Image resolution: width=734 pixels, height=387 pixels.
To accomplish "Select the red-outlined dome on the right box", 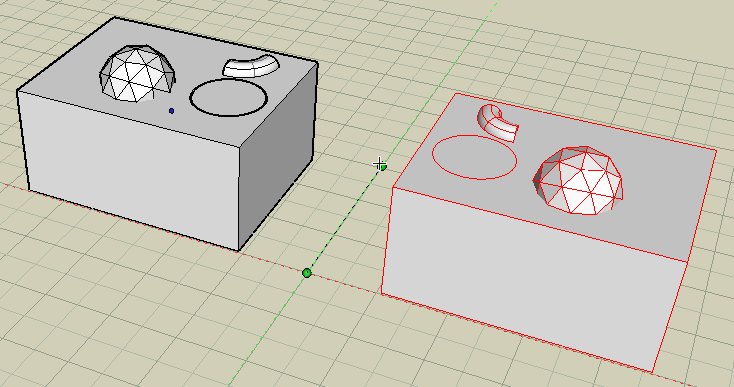I will click(579, 180).
